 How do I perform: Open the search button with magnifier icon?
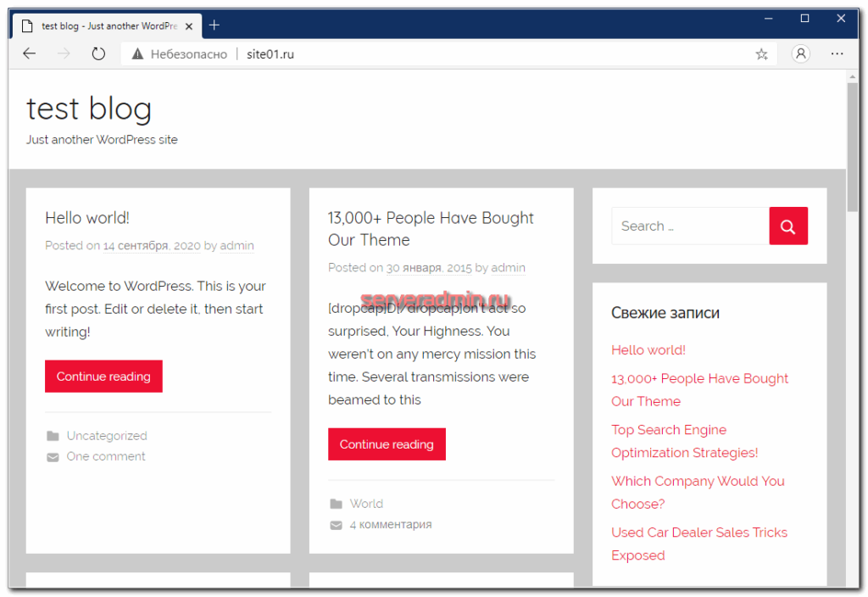click(x=787, y=226)
